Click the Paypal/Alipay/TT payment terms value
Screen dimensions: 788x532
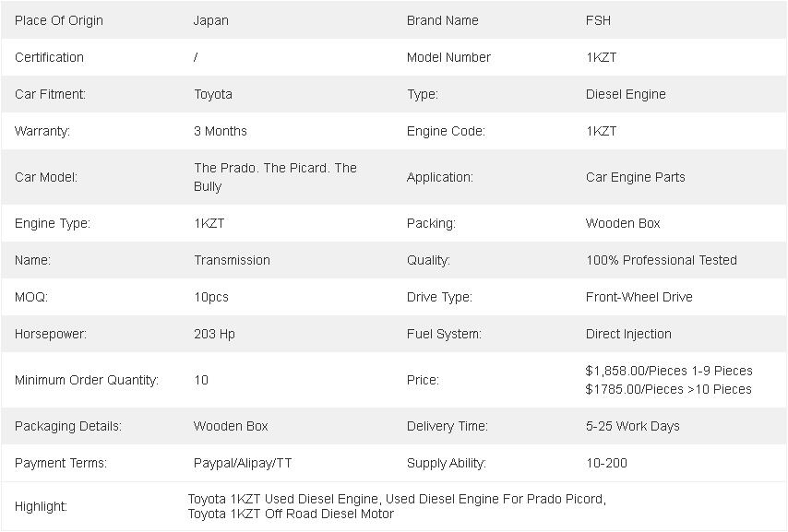(243, 463)
